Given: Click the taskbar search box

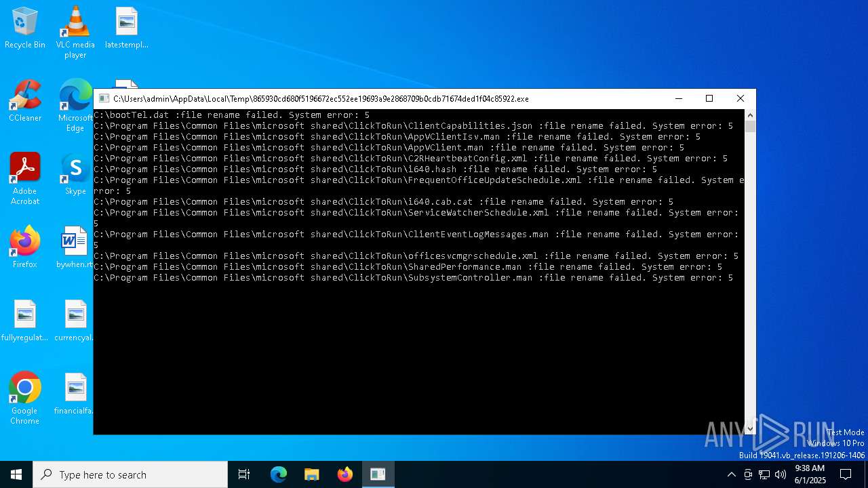Looking at the screenshot, I should coord(130,474).
